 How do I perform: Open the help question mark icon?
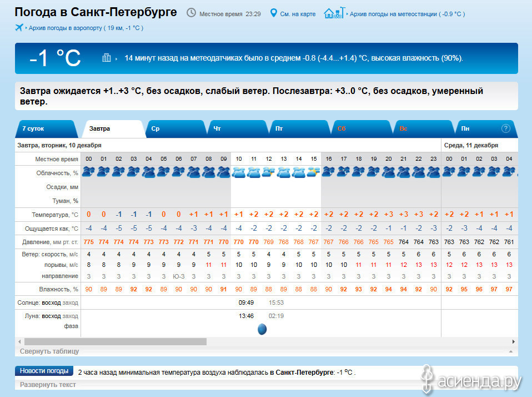click(x=505, y=128)
